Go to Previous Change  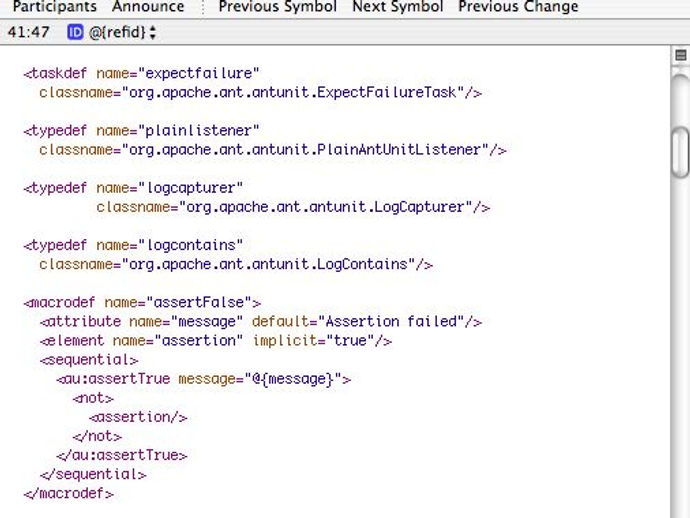point(518,6)
